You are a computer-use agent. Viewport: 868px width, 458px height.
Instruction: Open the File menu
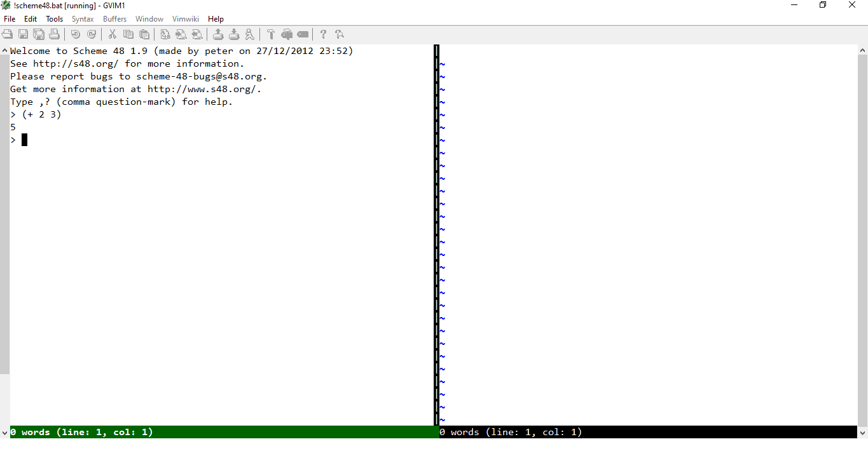[10, 19]
